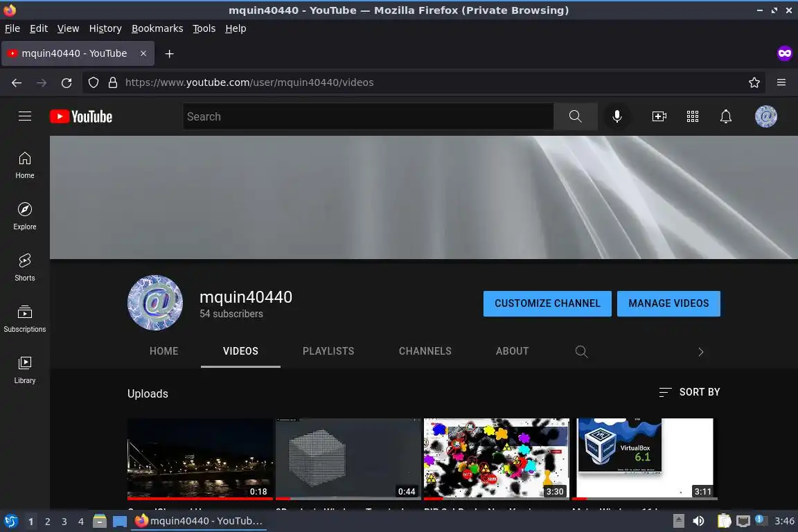The image size is (798, 532).
Task: Close the mquin40440 - YouTube tab
Action: (143, 53)
